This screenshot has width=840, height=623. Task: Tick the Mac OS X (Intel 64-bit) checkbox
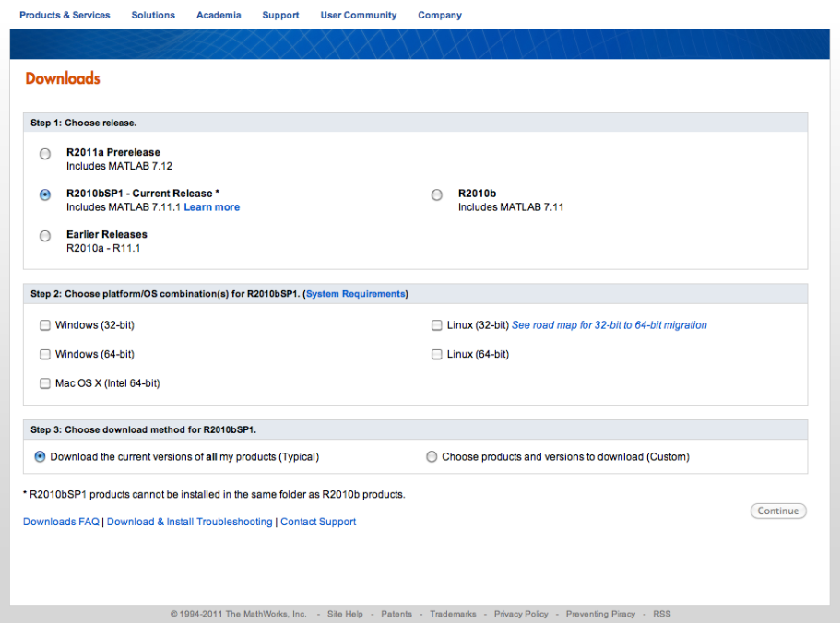tap(45, 383)
